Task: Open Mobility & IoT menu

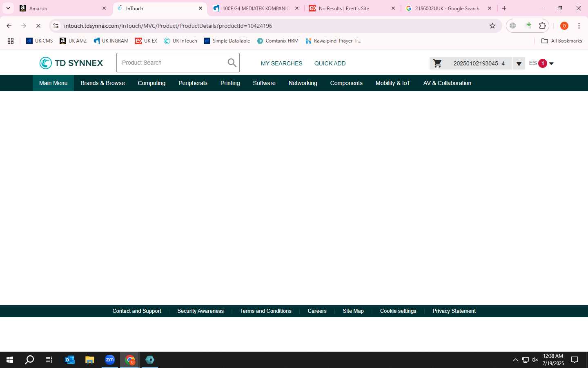Action: 393,83
